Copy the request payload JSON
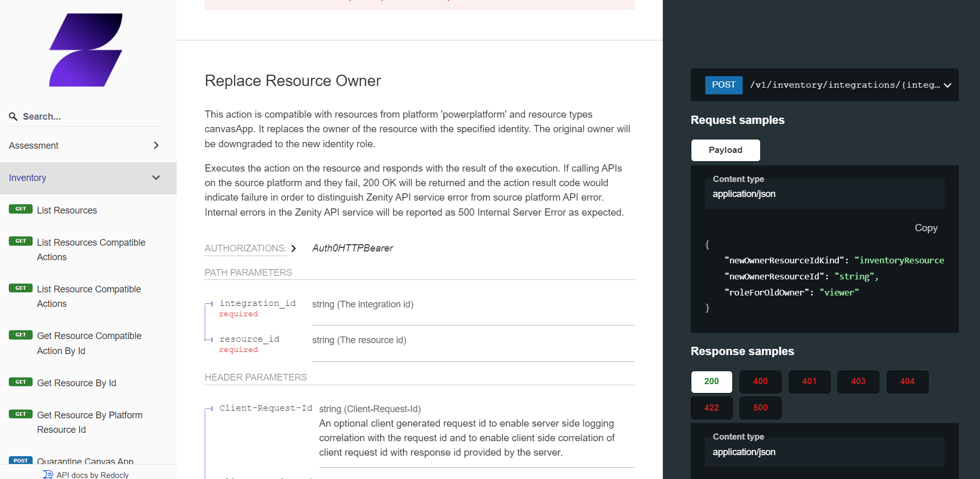This screenshot has width=980, height=479. 926,228
